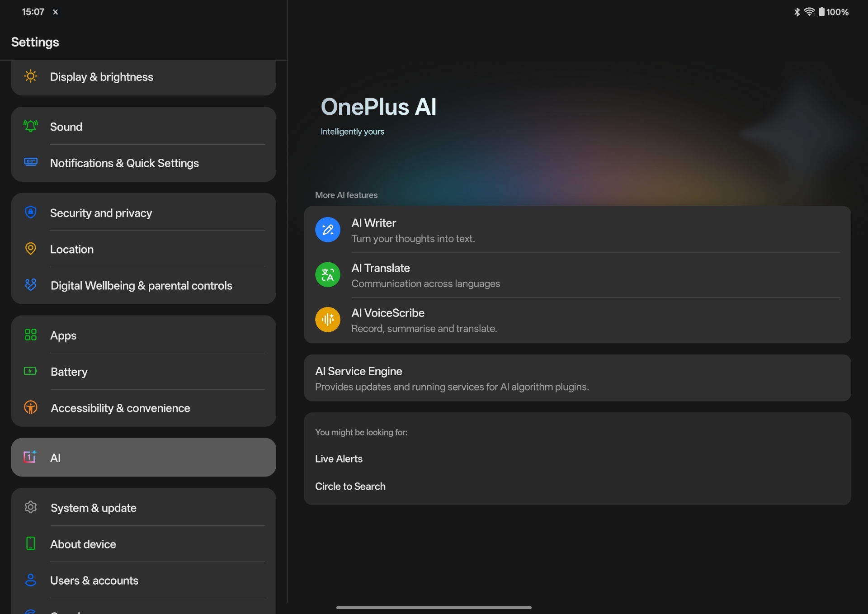
Task: Open the Circle to Search suggestion
Action: point(350,486)
